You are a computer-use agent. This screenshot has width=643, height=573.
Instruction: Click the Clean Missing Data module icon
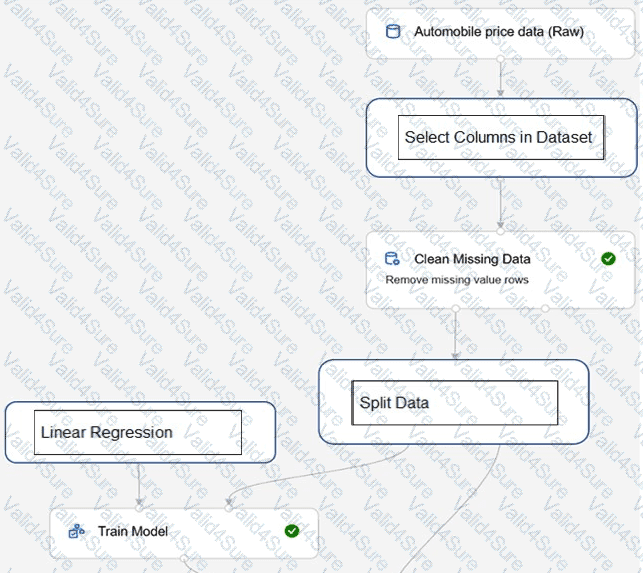pos(393,259)
